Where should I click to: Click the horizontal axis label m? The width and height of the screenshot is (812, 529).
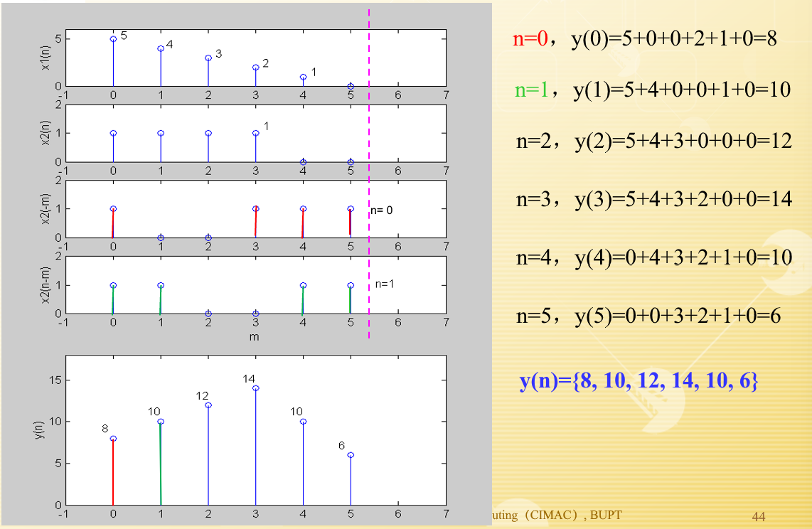255,337
